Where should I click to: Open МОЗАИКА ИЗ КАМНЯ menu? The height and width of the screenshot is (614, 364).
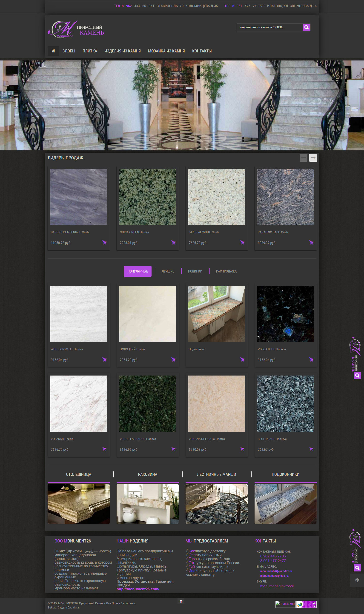click(x=166, y=51)
